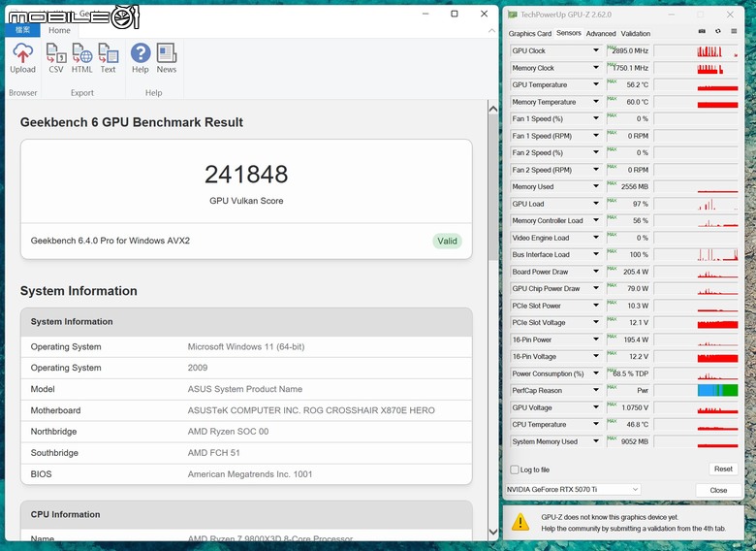This screenshot has width=756, height=551.
Task: Open the Validation tab in GPU-Z
Action: click(x=636, y=33)
